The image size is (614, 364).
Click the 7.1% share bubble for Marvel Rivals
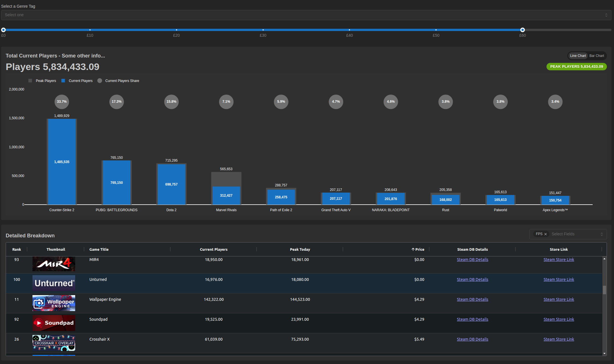(226, 102)
